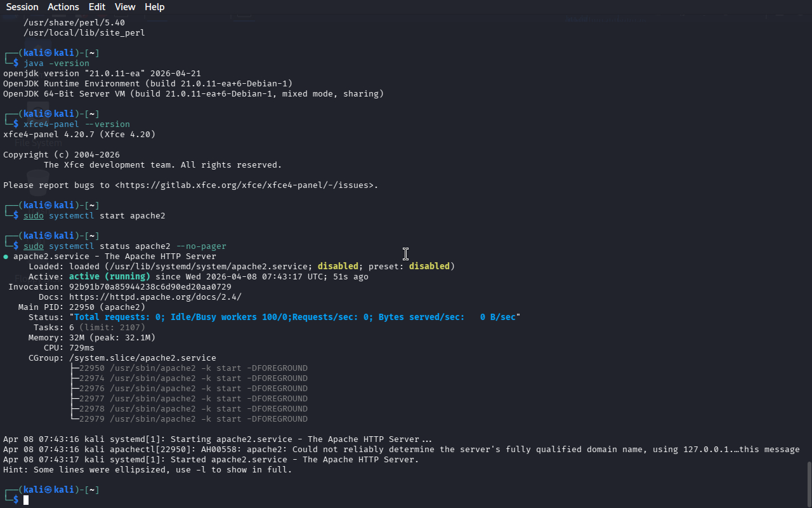Viewport: 812px width, 508px height.
Task: Open the Actions menu
Action: (63, 7)
